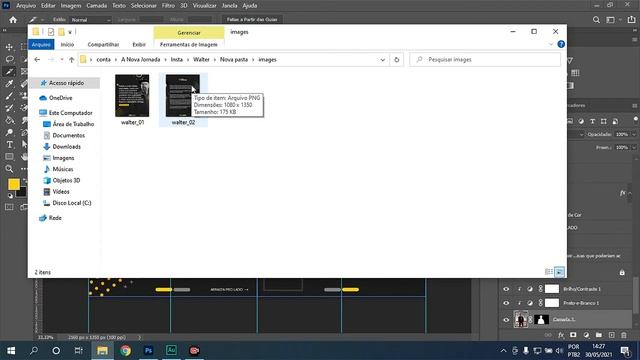Select the Paint Bucket tool in Photoshop
The image size is (640, 360).
click(9, 120)
